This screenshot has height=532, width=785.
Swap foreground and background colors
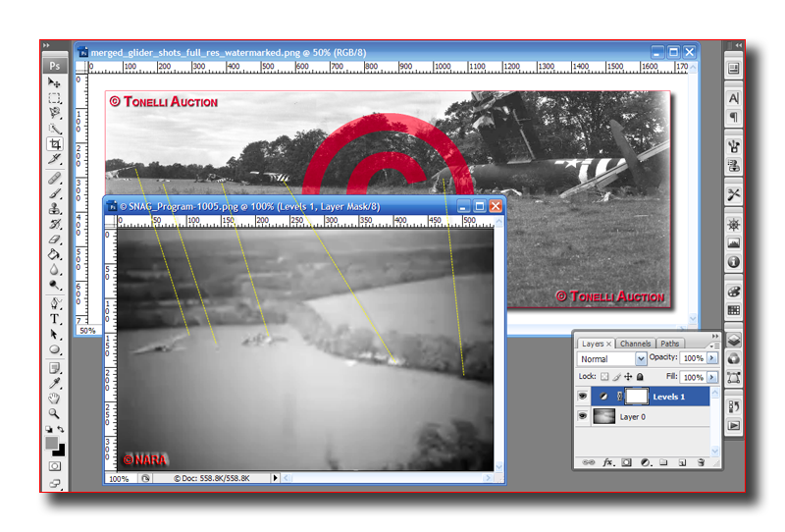pos(61,429)
